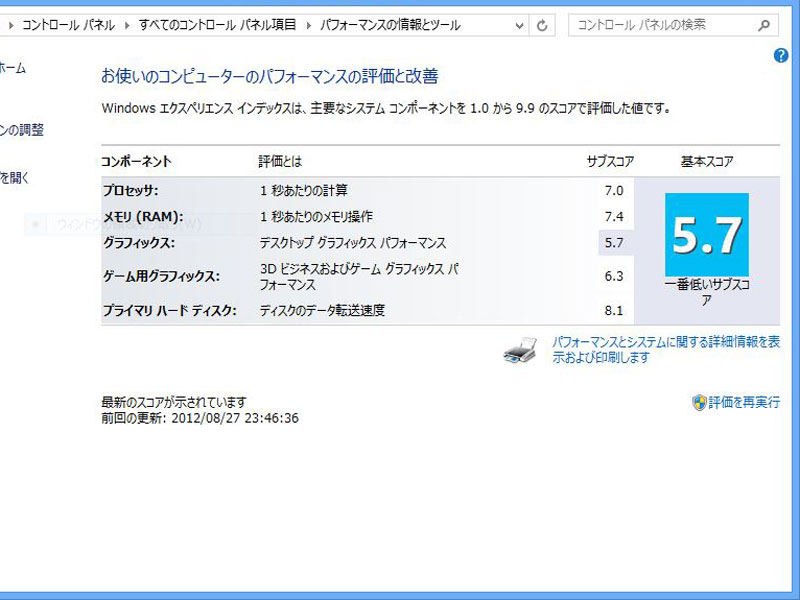The width and height of the screenshot is (800, 600).
Task: Open the ホーム link in sidebar
Action: (x=12, y=67)
